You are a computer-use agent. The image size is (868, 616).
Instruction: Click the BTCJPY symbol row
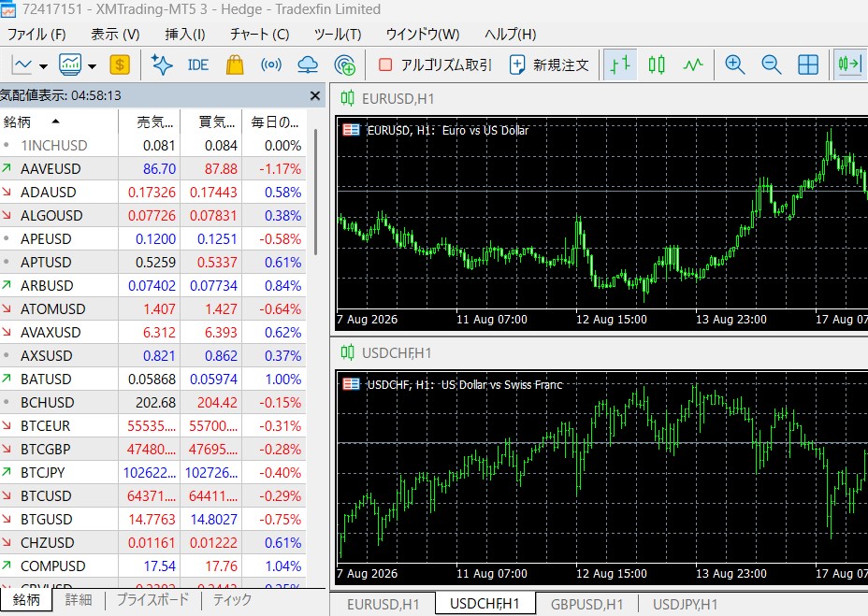[152, 473]
